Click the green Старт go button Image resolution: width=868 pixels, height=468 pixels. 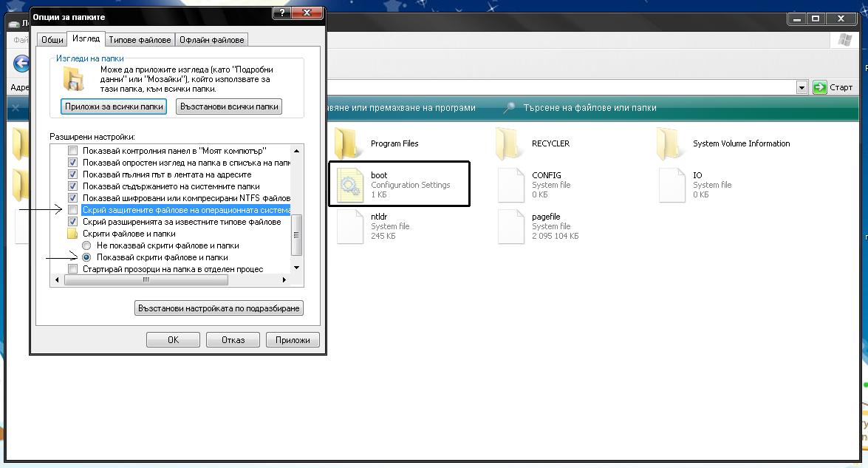819,87
